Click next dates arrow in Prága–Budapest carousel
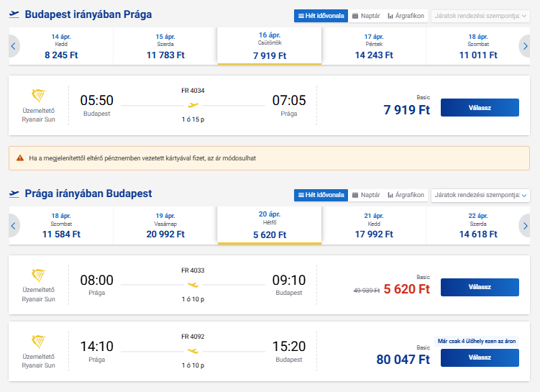This screenshot has width=540, height=392. pyautogui.click(x=526, y=225)
